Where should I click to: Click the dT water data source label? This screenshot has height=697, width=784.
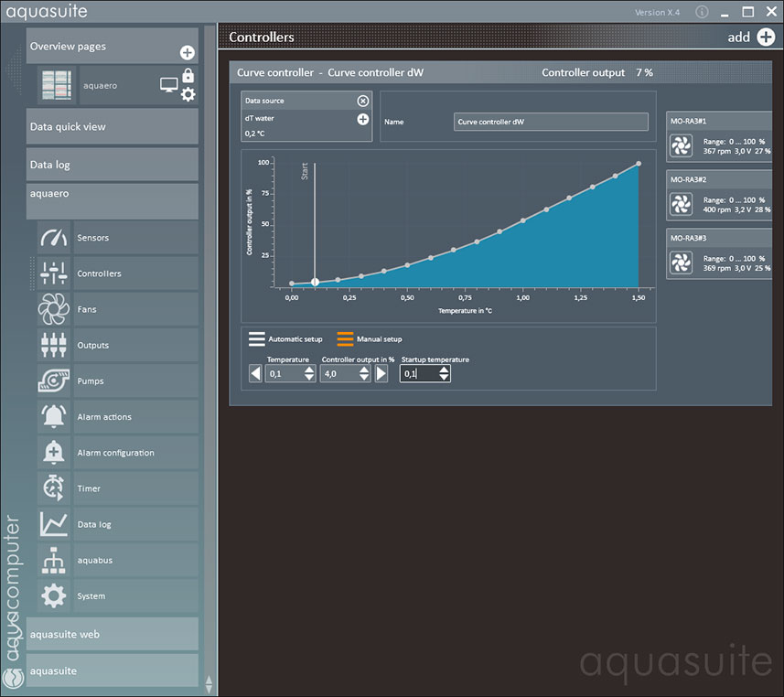pyautogui.click(x=260, y=119)
